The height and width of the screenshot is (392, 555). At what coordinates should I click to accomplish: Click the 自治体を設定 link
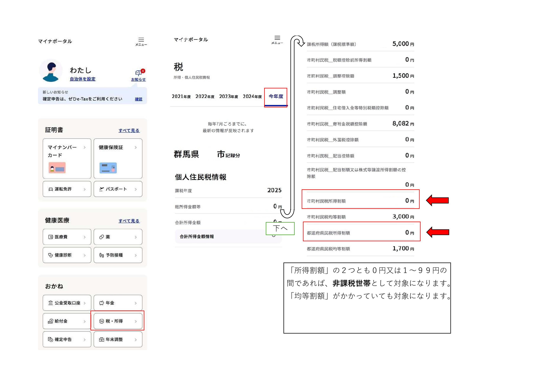pyautogui.click(x=82, y=79)
